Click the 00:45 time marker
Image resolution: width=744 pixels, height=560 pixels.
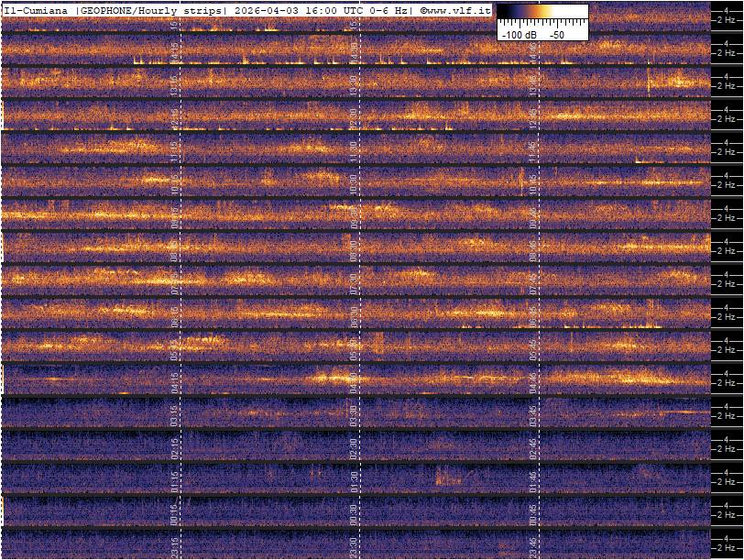(x=533, y=512)
